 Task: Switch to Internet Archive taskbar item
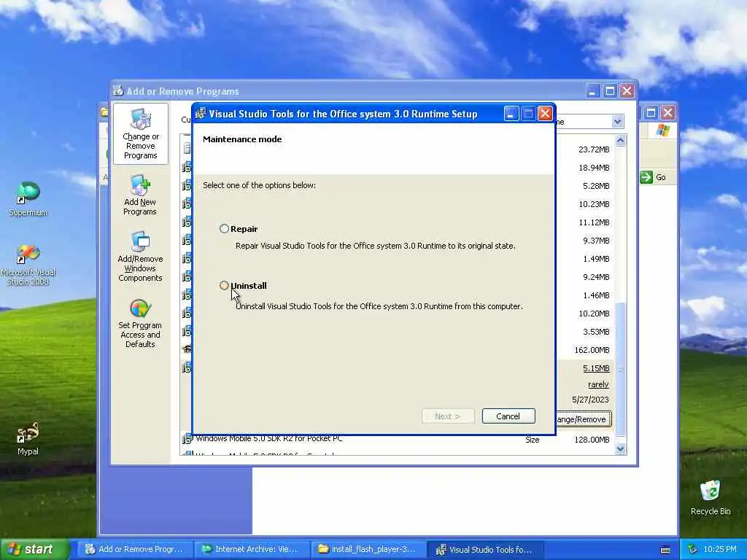click(x=251, y=549)
